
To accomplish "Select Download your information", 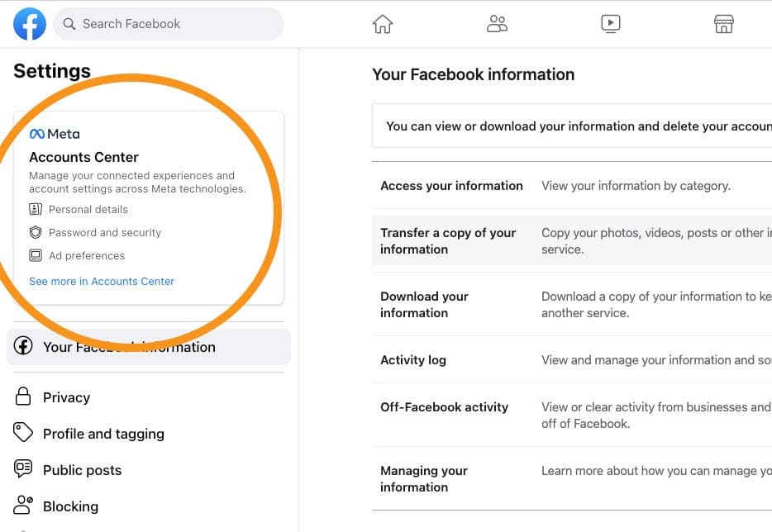I will point(424,304).
